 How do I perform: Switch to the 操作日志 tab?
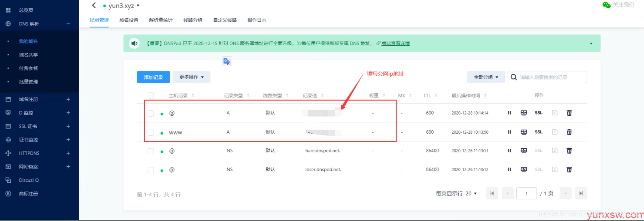pos(257,20)
